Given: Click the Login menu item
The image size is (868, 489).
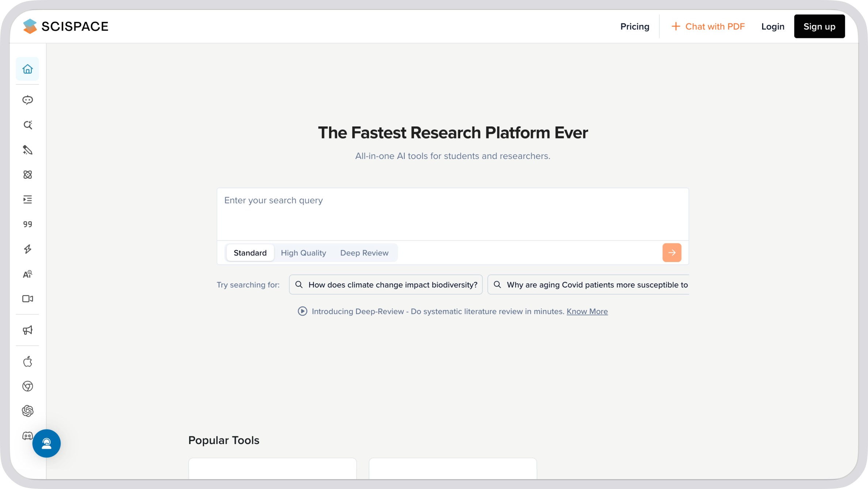Looking at the screenshot, I should [x=773, y=26].
